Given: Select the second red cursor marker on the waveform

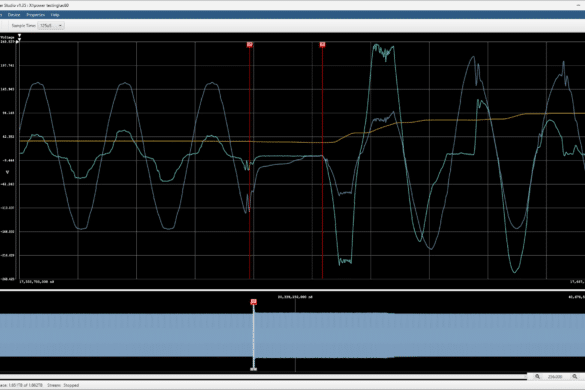Looking at the screenshot, I should click(x=322, y=45).
